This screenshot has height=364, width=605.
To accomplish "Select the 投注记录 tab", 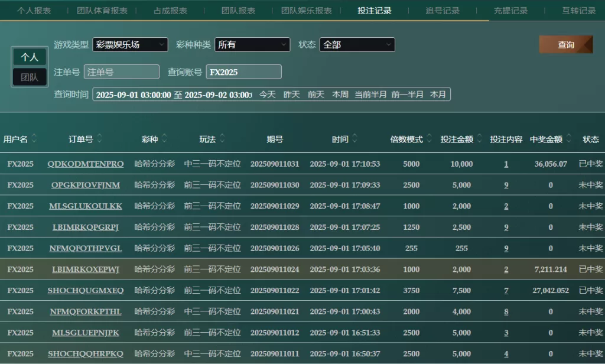I will (374, 11).
